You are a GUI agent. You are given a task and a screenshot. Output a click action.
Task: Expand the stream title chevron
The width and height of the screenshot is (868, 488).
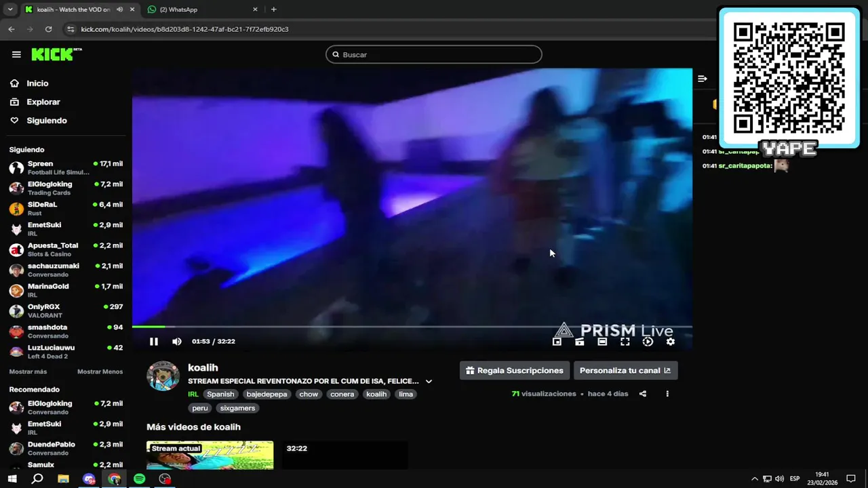pos(429,382)
